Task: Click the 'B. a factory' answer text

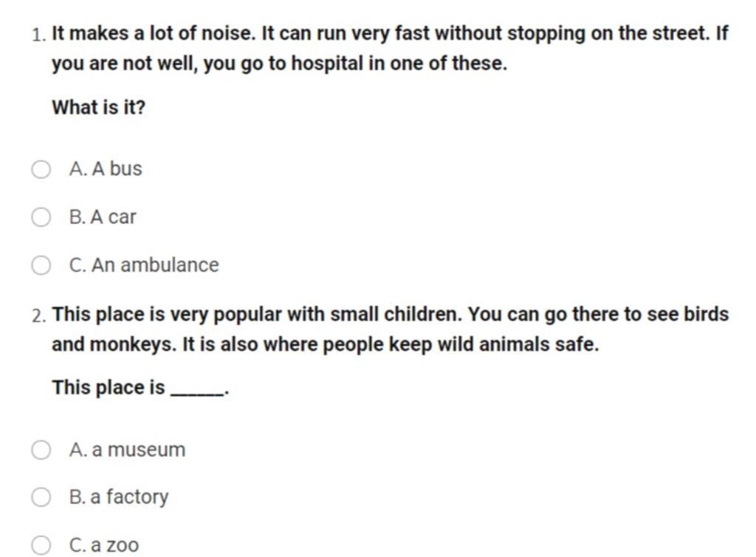Action: (x=119, y=496)
